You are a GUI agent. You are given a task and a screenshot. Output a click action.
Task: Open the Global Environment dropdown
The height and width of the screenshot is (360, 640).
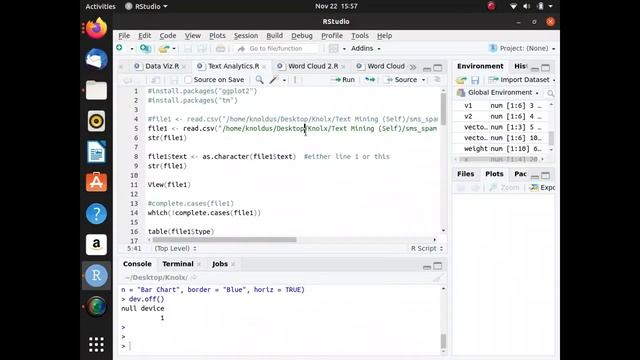pos(498,93)
